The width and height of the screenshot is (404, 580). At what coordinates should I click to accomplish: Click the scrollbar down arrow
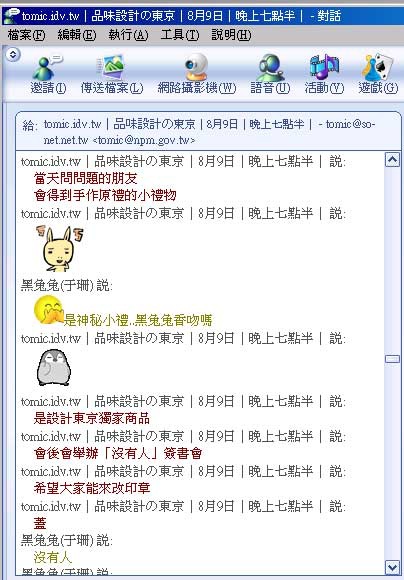(392, 567)
